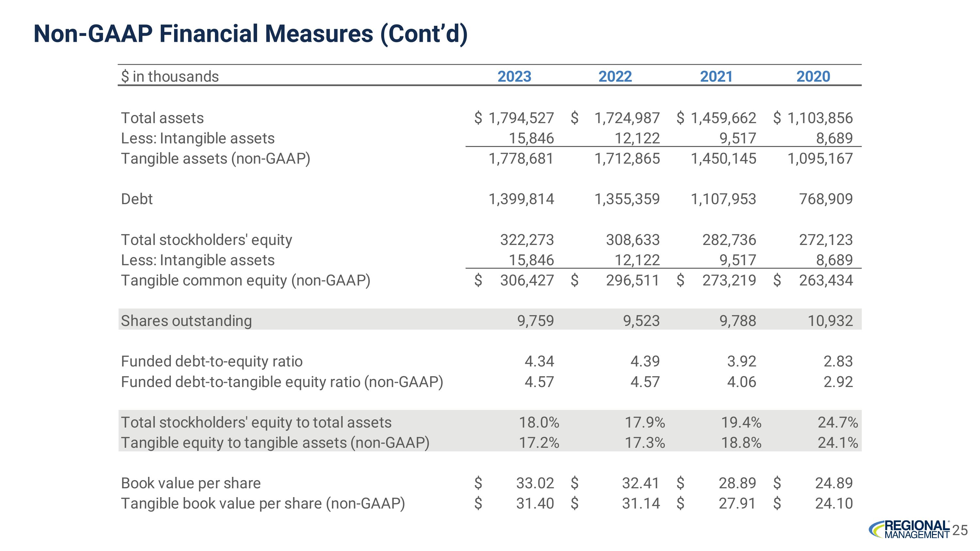The width and height of the screenshot is (980, 551).
Task: Click the 2021 debt-to-tangible equity value 4.06
Action: (741, 381)
